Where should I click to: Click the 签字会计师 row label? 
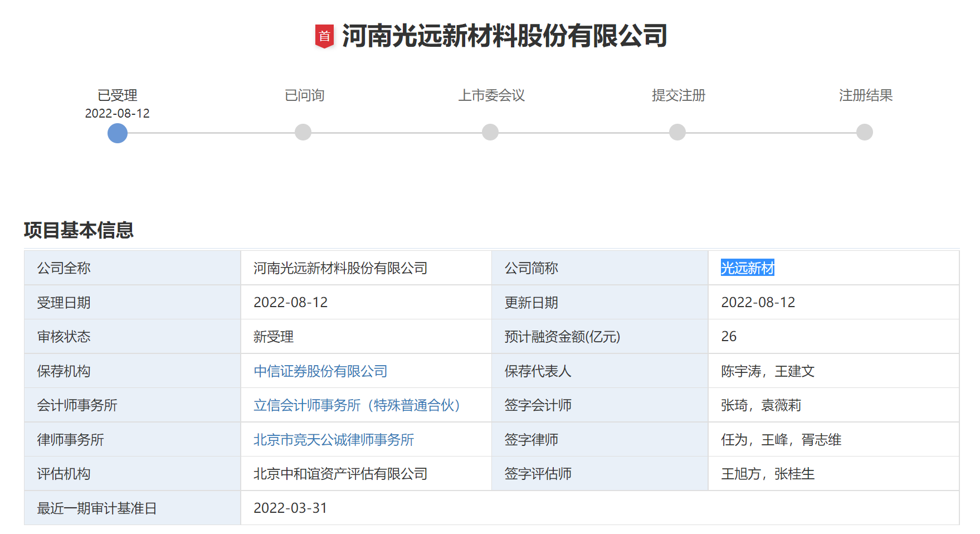[538, 405]
